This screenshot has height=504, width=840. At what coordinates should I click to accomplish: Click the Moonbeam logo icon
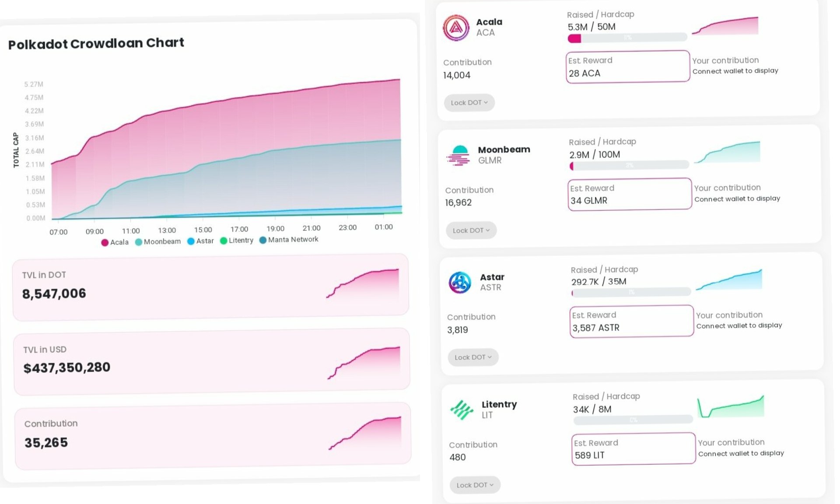click(458, 155)
